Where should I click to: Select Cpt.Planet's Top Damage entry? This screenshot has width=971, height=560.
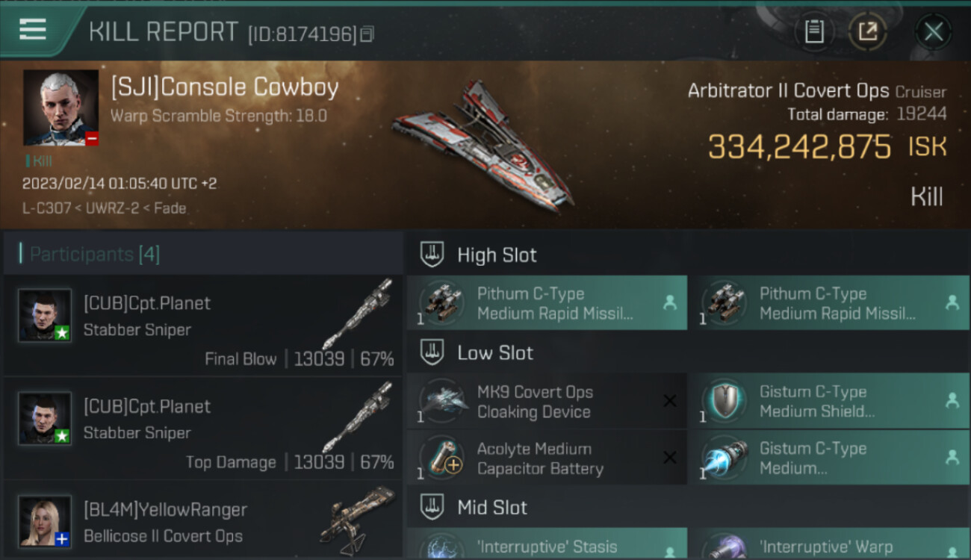(x=203, y=429)
